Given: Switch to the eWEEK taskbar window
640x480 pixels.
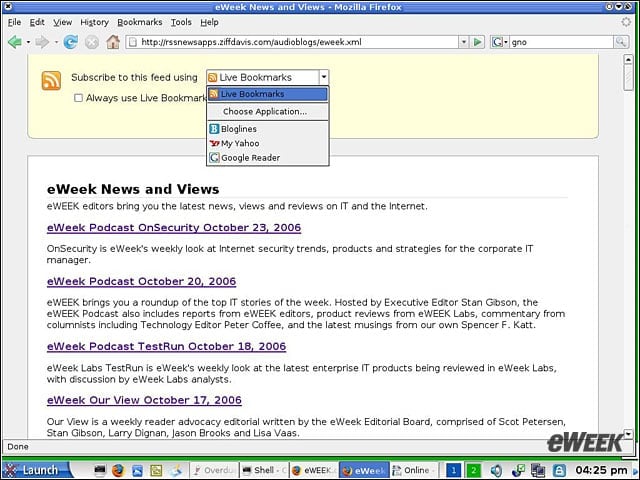Looking at the screenshot, I should tap(314, 471).
